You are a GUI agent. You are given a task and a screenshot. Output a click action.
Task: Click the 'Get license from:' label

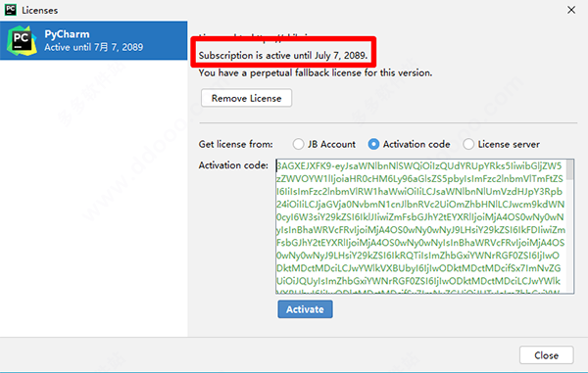(236, 144)
